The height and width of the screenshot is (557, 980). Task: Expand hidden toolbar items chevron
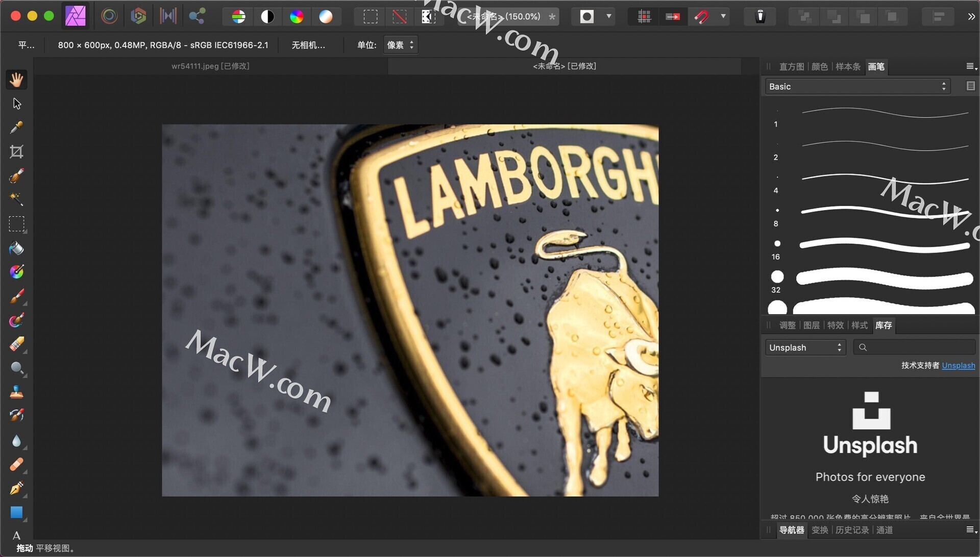point(971,17)
